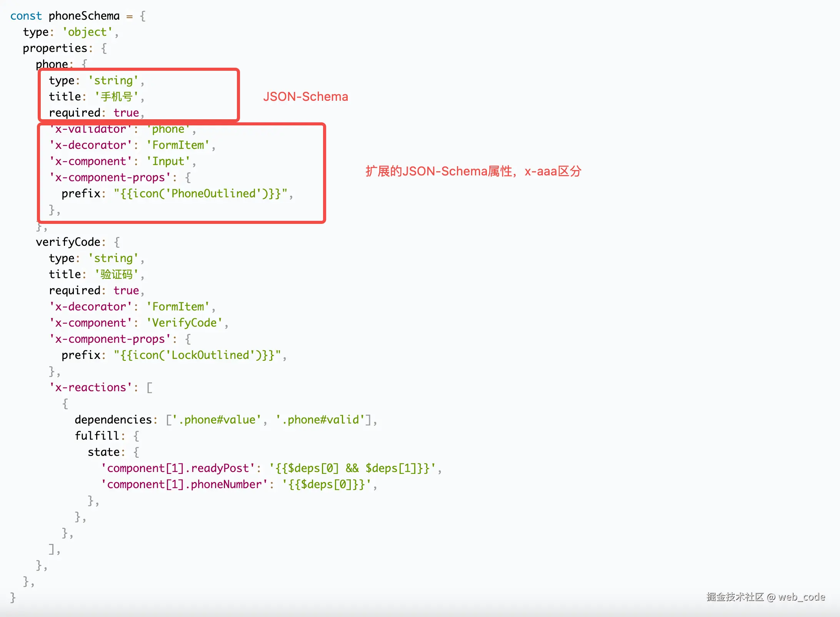Image resolution: width=840 pixels, height=617 pixels.
Task: Click the 'component[1].phoneNumber' state key
Action: click(184, 484)
